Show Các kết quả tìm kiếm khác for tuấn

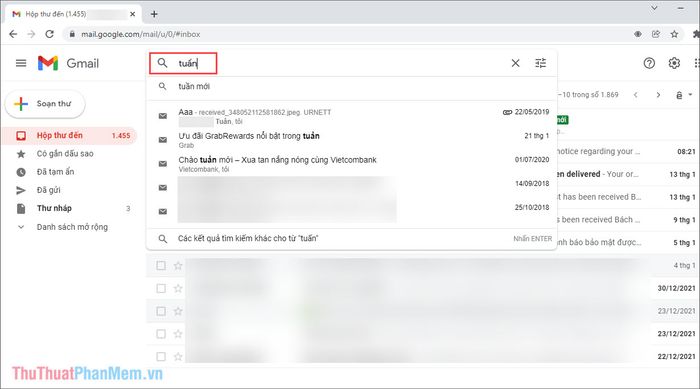[351, 238]
